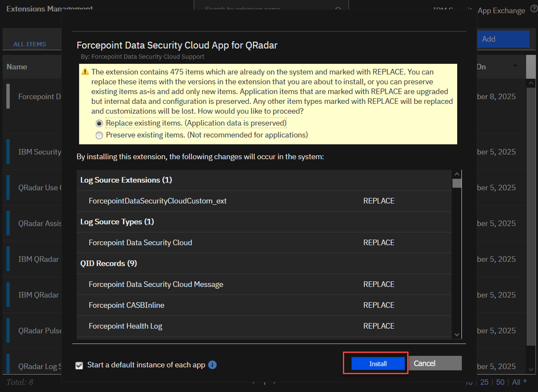Toggle Start a default instance checkbox
The width and height of the screenshot is (538, 392).
79,365
